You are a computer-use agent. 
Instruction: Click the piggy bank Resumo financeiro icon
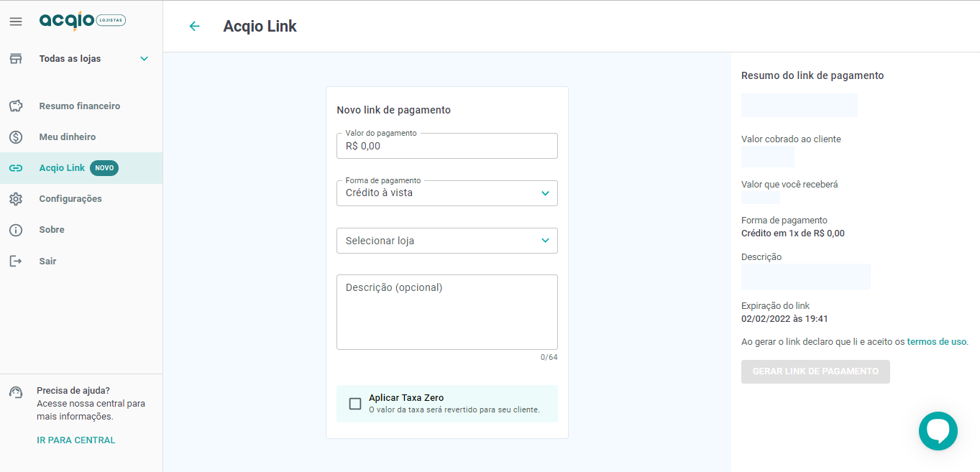click(16, 106)
